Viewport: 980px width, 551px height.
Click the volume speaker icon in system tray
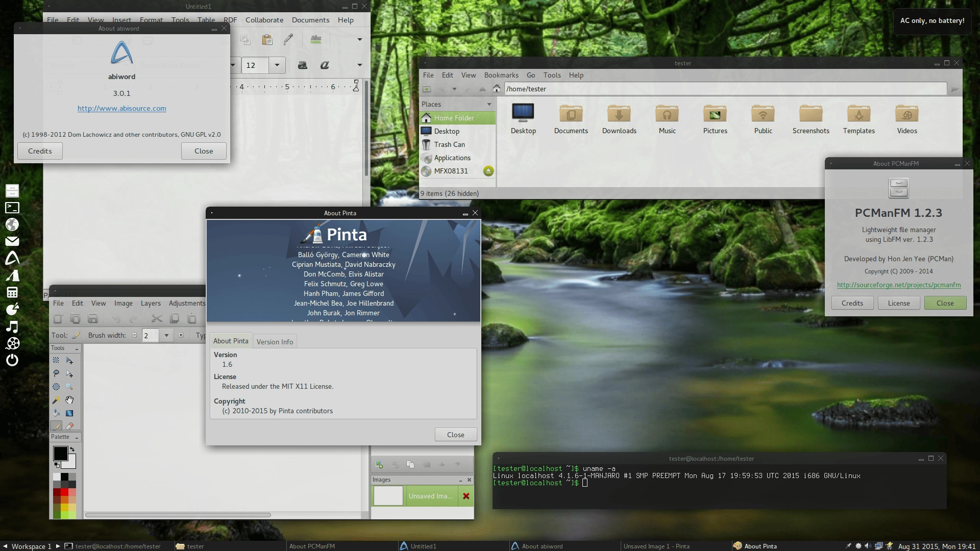pos(868,546)
